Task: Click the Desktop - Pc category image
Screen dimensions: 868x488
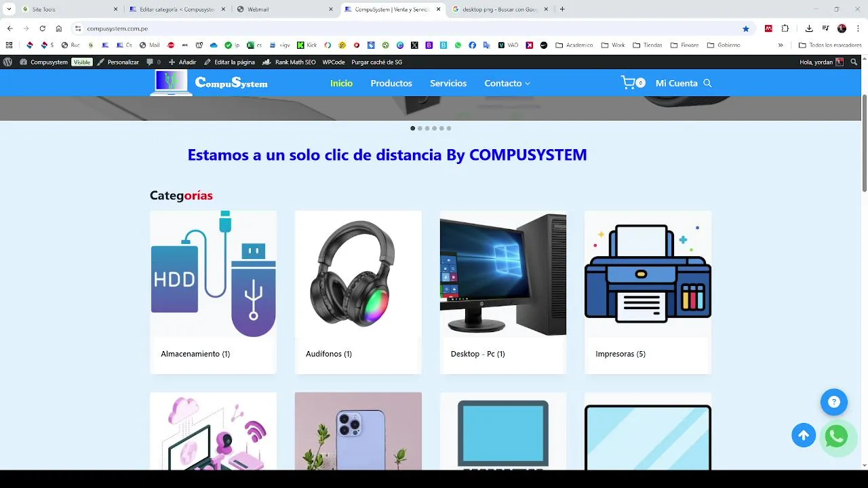Action: point(503,274)
